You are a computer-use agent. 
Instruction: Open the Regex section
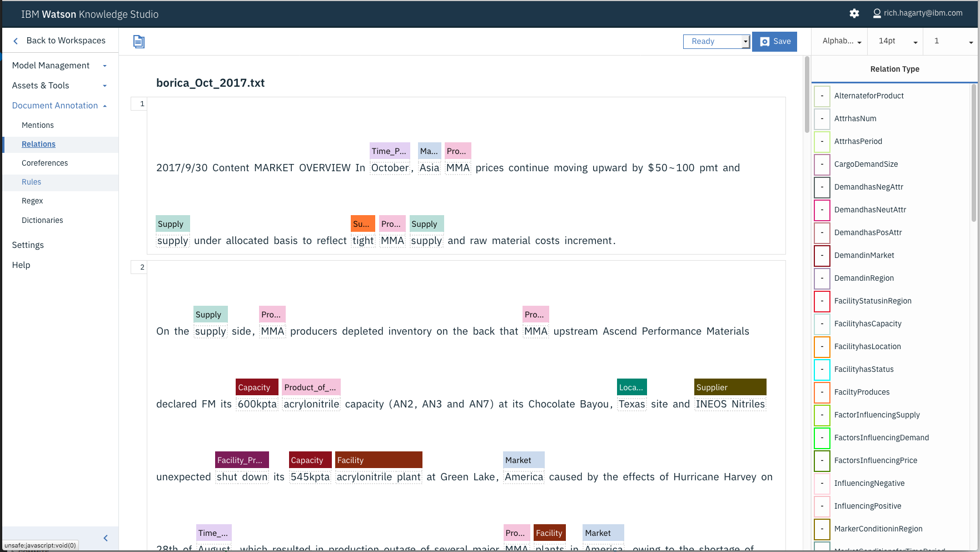coord(32,201)
